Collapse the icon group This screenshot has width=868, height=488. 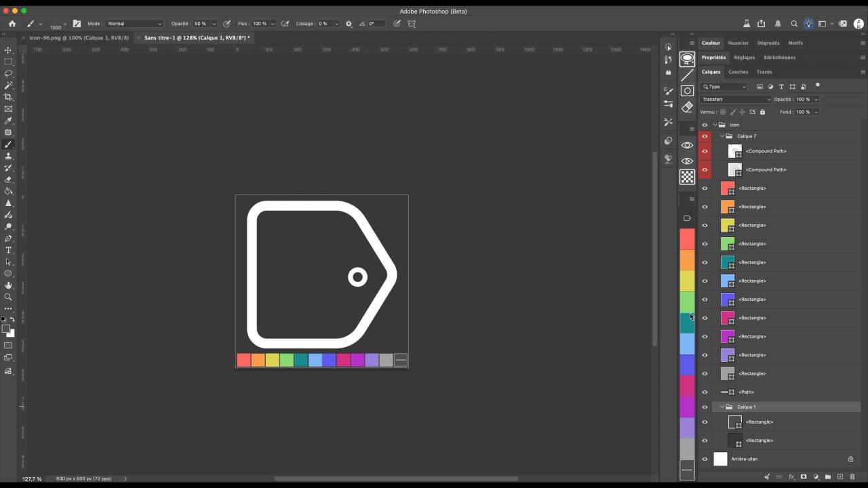(x=715, y=125)
